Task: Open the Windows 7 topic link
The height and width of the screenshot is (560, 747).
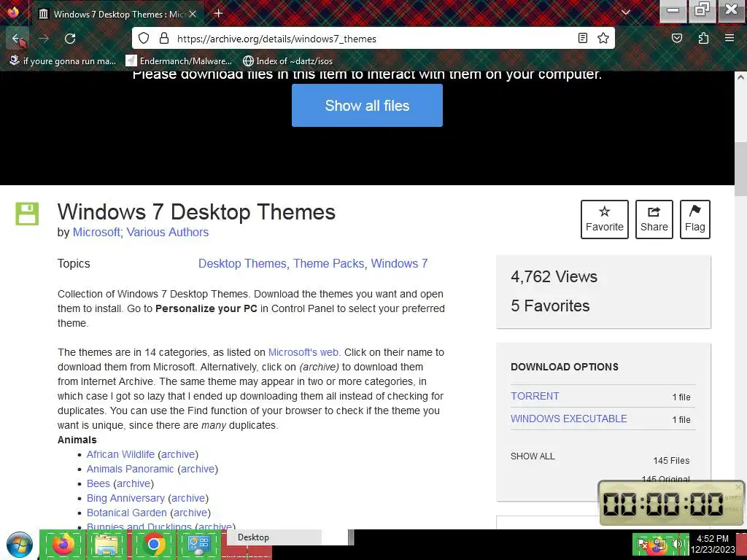Action: (399, 264)
